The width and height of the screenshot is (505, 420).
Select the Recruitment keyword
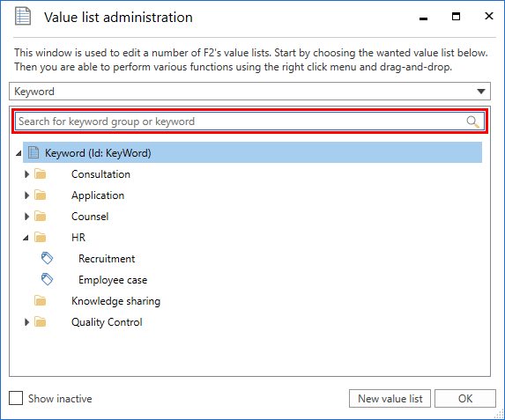(x=107, y=259)
